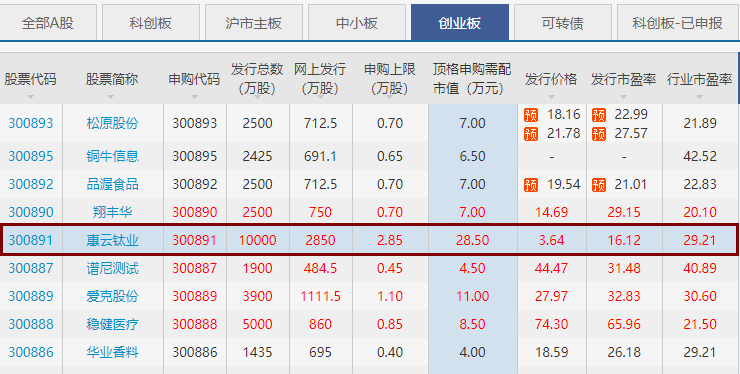Open the 可转债 tab

pyautogui.click(x=563, y=22)
